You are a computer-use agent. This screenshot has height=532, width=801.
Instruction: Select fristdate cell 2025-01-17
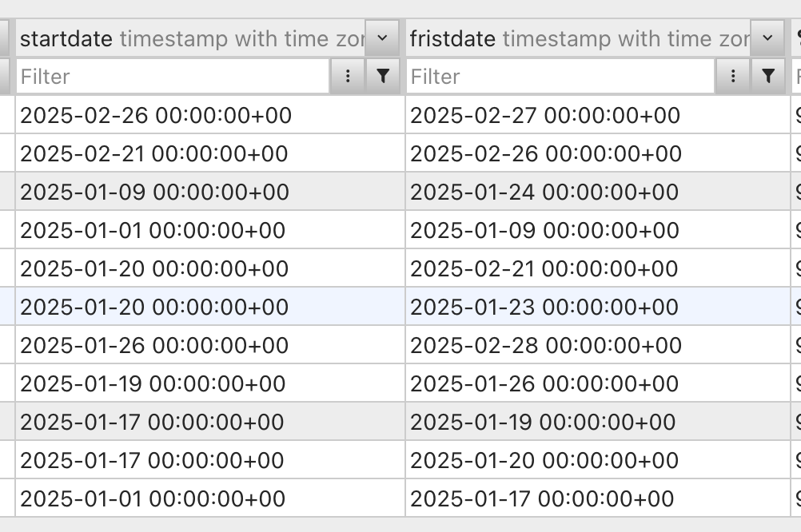pos(598,498)
